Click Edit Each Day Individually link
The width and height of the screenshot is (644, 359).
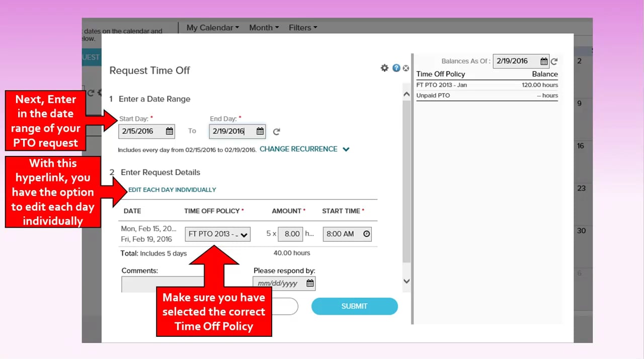point(172,190)
